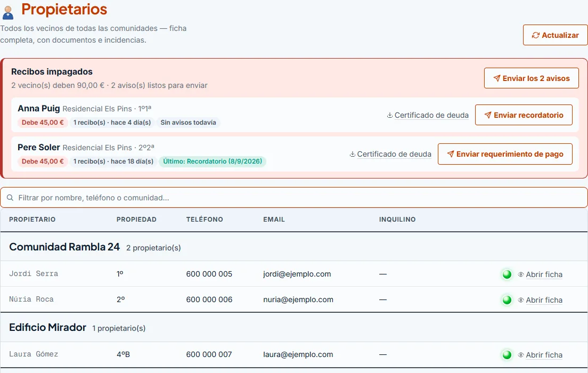Click the green status dot for Jordi Serra
Screen dimensions: 588x373
[507, 274]
